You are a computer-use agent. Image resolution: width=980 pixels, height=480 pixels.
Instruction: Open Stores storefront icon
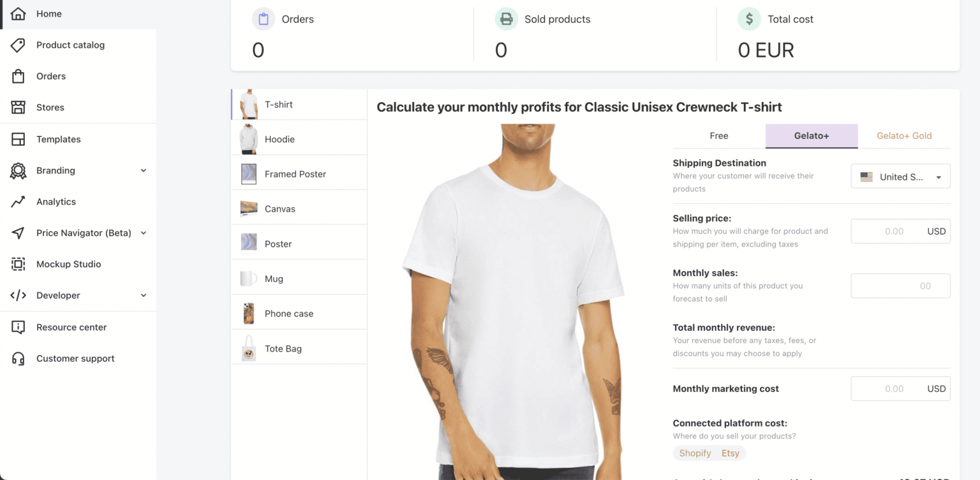19,107
